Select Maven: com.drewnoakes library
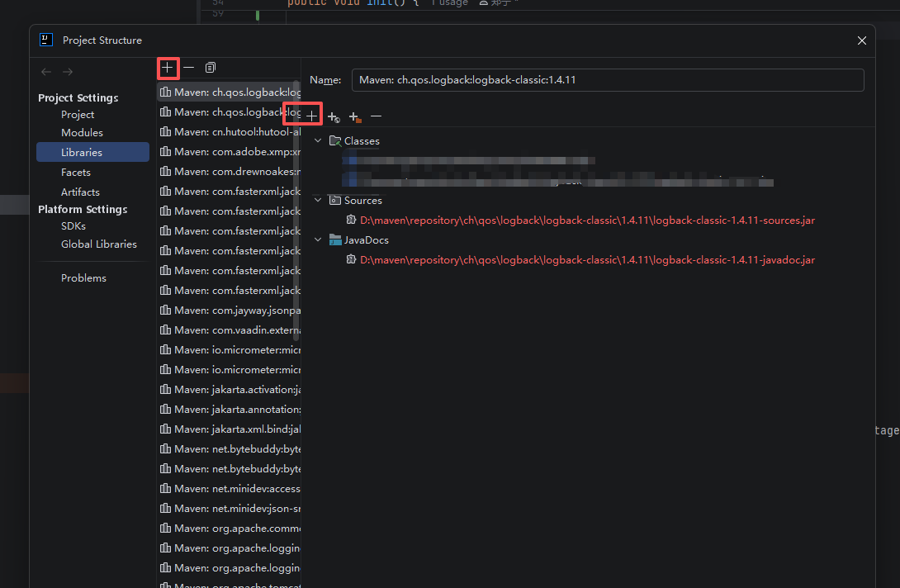 [229, 171]
